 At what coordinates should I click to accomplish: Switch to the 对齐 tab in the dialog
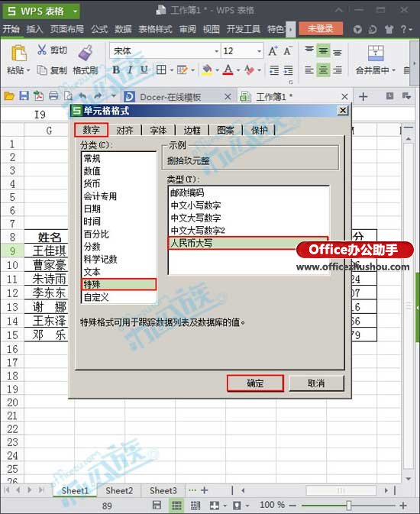(124, 131)
